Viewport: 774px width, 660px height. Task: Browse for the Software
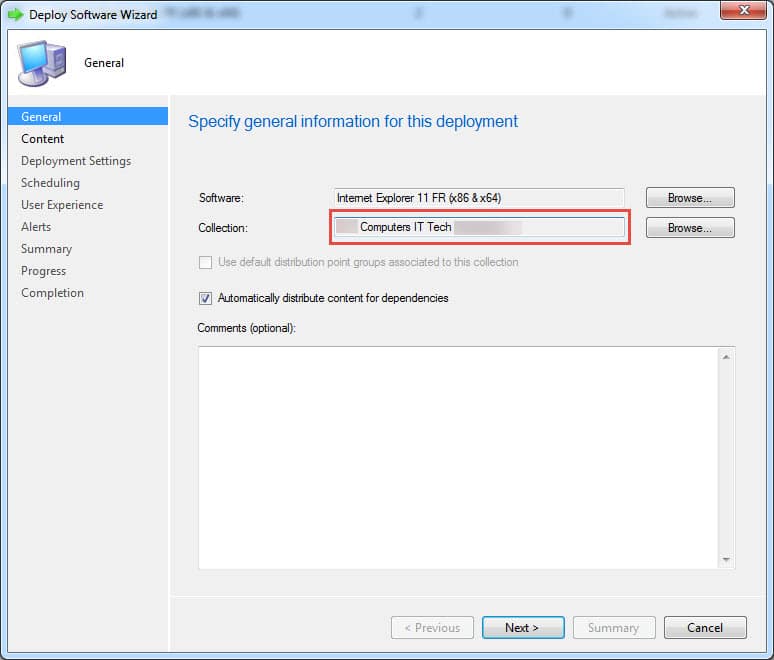click(690, 197)
